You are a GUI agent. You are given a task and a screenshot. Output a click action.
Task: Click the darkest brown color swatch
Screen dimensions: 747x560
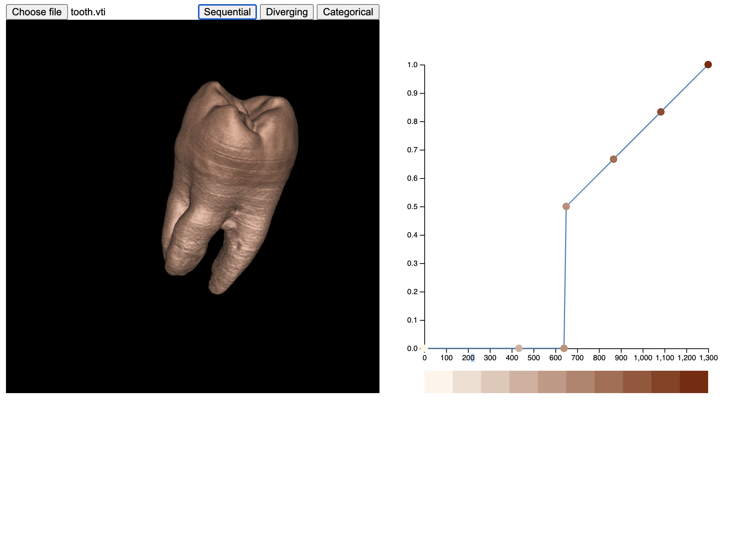click(x=694, y=382)
